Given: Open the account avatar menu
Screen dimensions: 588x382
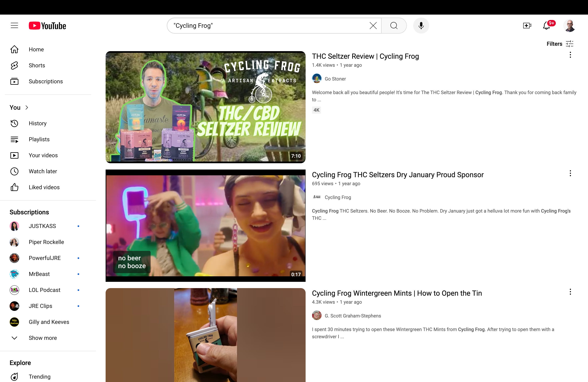Looking at the screenshot, I should pos(569,26).
